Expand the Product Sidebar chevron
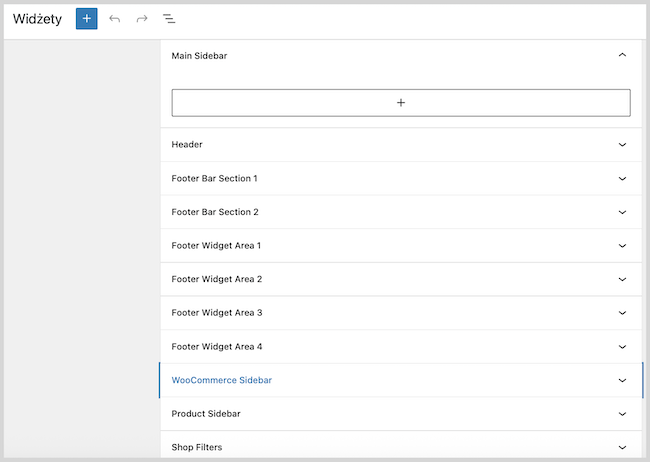Screen dimensions: 650x462 (x=622, y=414)
